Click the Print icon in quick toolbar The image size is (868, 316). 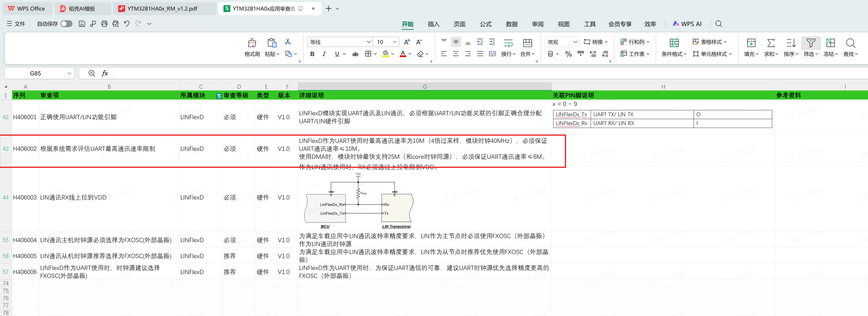point(104,24)
